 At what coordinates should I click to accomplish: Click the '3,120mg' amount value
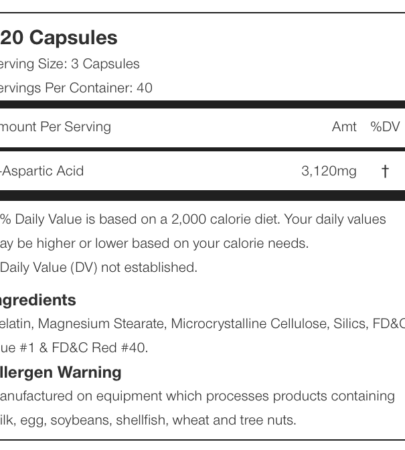click(x=329, y=171)
